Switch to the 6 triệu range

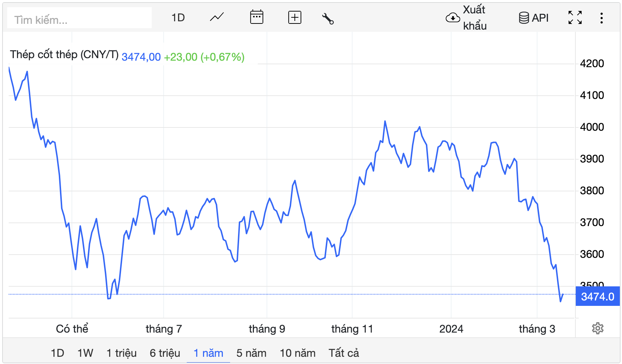165,353
